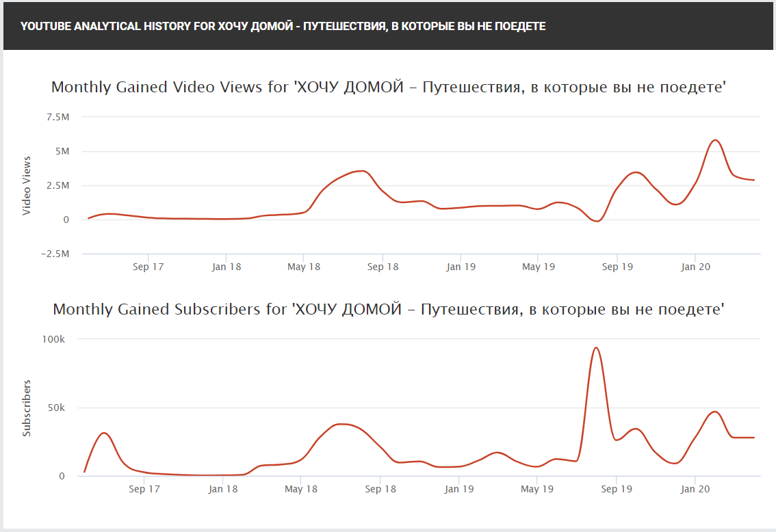Click the 100k tick on subscribers axis
This screenshot has height=532, width=776.
[53, 339]
